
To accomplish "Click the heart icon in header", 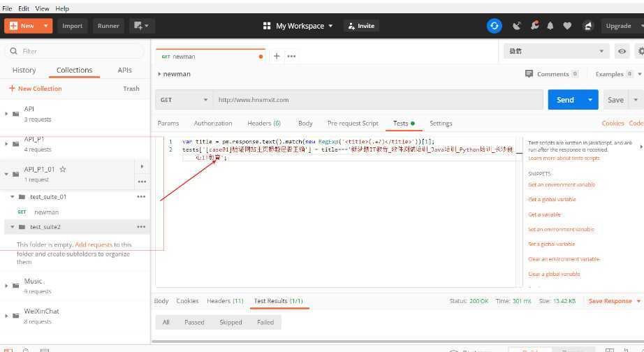I will point(567,26).
